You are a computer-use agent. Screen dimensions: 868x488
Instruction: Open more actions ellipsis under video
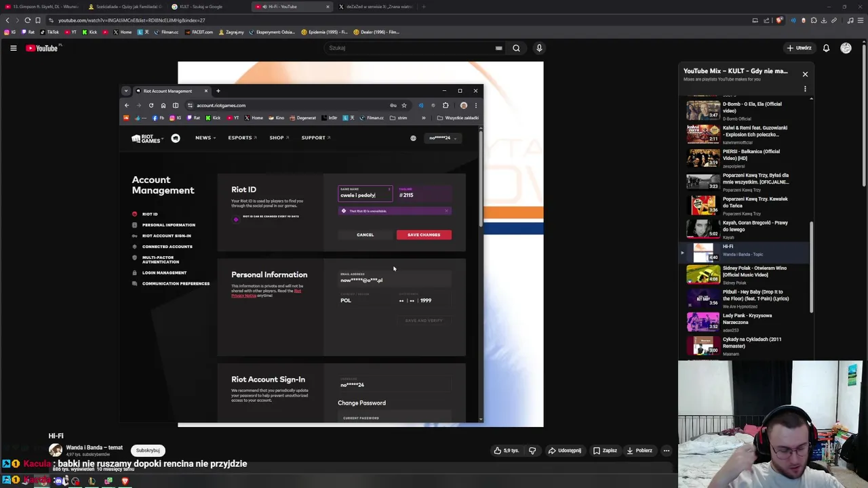667,451
